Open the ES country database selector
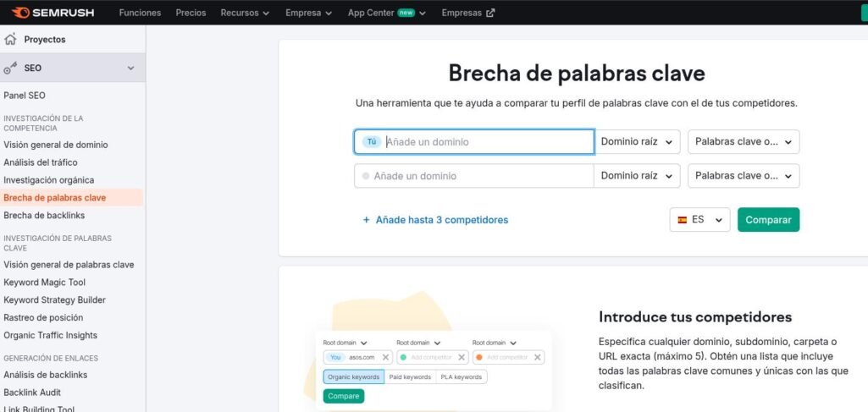This screenshot has width=868, height=412. tap(699, 220)
